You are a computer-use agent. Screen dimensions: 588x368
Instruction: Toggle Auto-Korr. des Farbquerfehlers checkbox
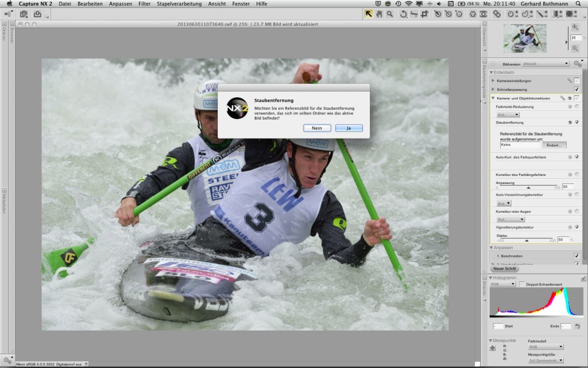click(x=577, y=157)
